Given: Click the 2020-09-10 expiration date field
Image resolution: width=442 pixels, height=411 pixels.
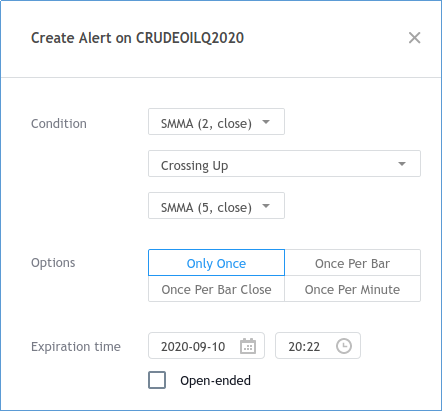Looking at the screenshot, I should click(x=206, y=346).
